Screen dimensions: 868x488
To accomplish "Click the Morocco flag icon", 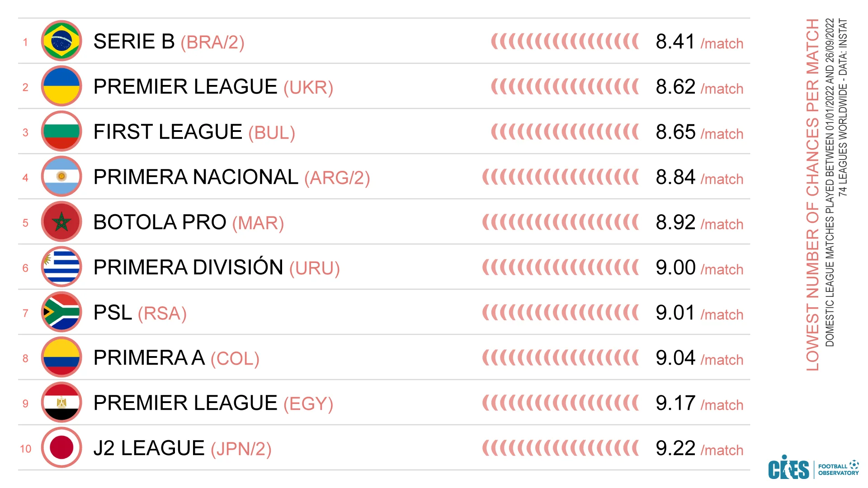I will (x=61, y=222).
